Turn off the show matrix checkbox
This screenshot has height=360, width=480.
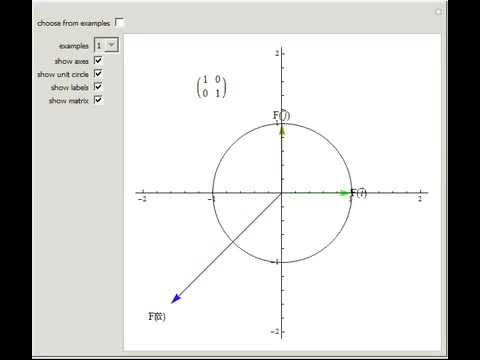point(98,100)
